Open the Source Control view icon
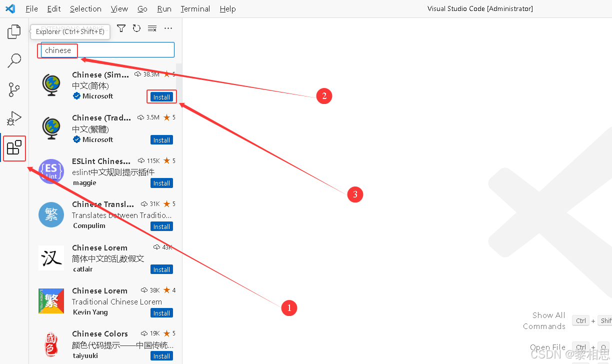This screenshot has height=364, width=612. [x=14, y=89]
